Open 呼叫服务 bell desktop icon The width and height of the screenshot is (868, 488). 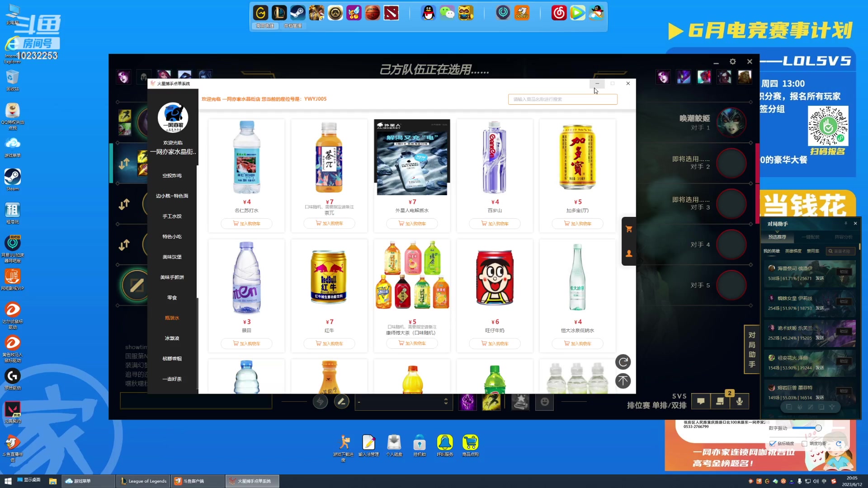445,446
